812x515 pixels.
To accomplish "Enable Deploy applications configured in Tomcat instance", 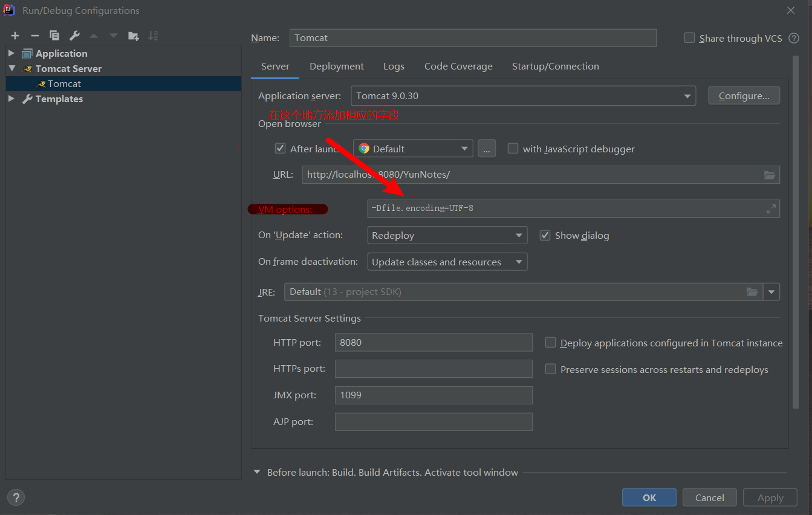I will [550, 343].
